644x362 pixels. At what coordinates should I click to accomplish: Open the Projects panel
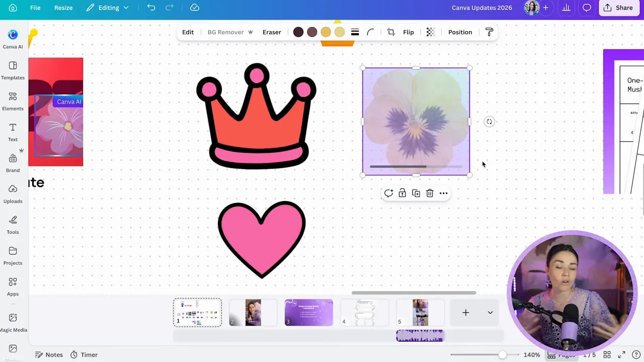click(x=13, y=255)
